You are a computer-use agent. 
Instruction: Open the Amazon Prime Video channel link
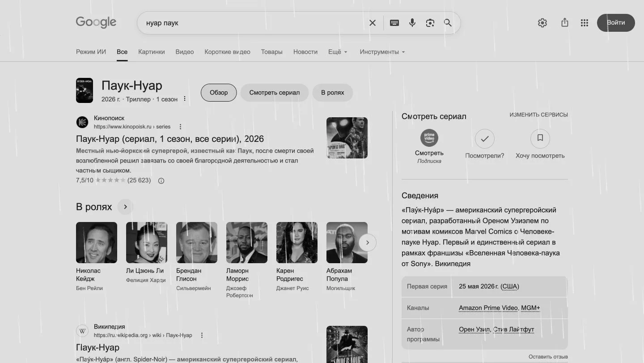[488, 308]
